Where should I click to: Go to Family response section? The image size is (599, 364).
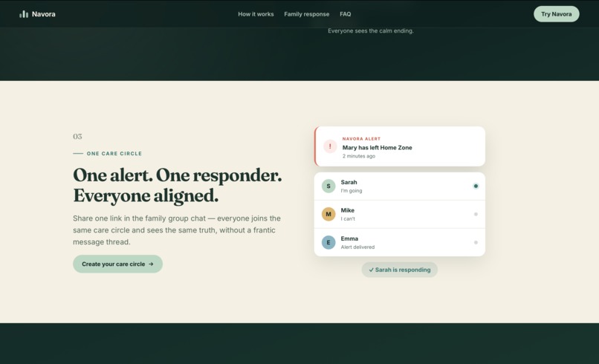point(306,14)
